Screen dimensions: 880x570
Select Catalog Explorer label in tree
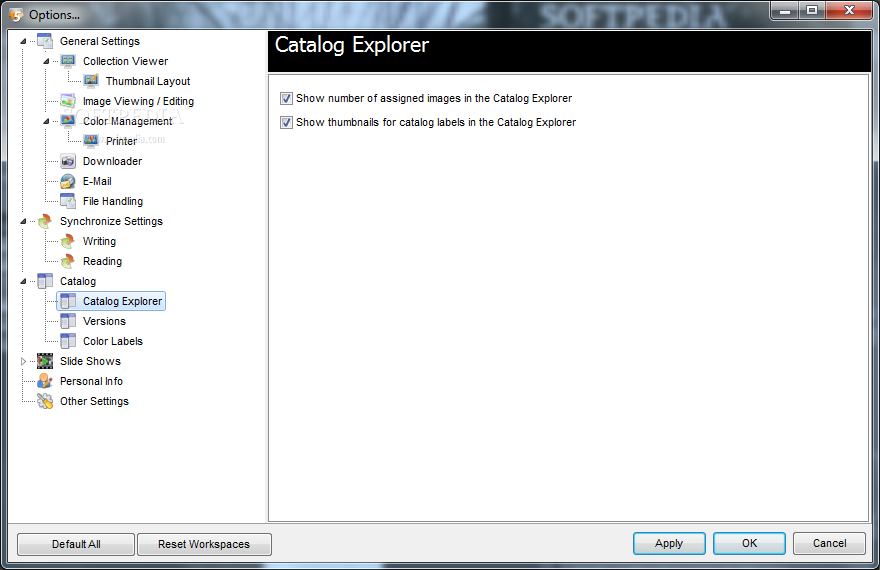point(122,301)
